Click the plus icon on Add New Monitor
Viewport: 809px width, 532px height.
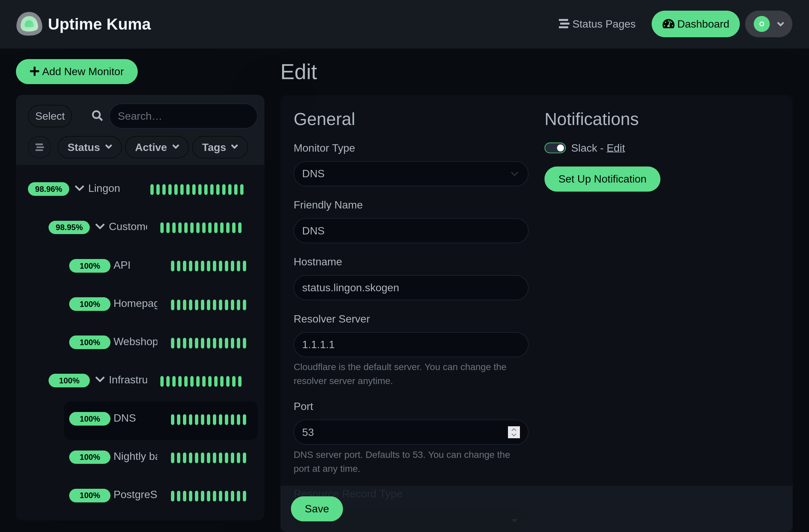pos(34,71)
